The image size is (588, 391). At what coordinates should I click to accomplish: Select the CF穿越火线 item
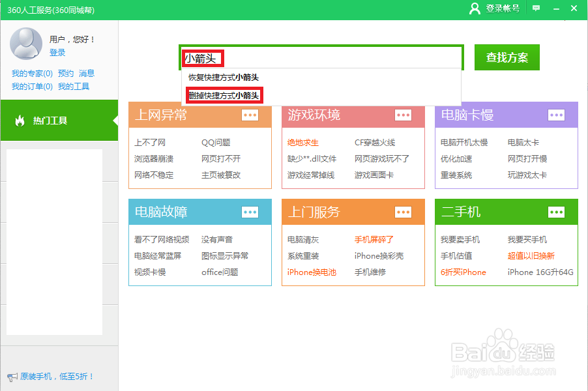pyautogui.click(x=375, y=143)
